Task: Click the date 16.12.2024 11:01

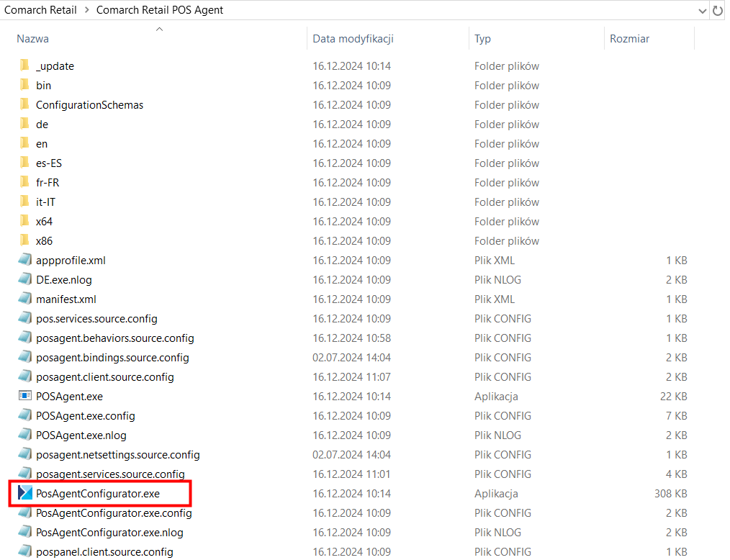Action: click(x=351, y=474)
